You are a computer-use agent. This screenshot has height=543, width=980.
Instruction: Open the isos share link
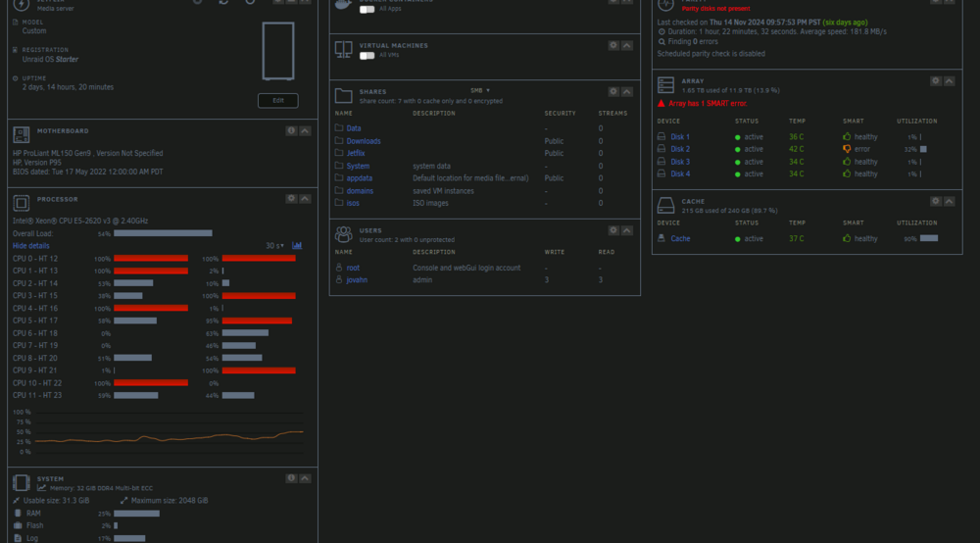coord(353,203)
